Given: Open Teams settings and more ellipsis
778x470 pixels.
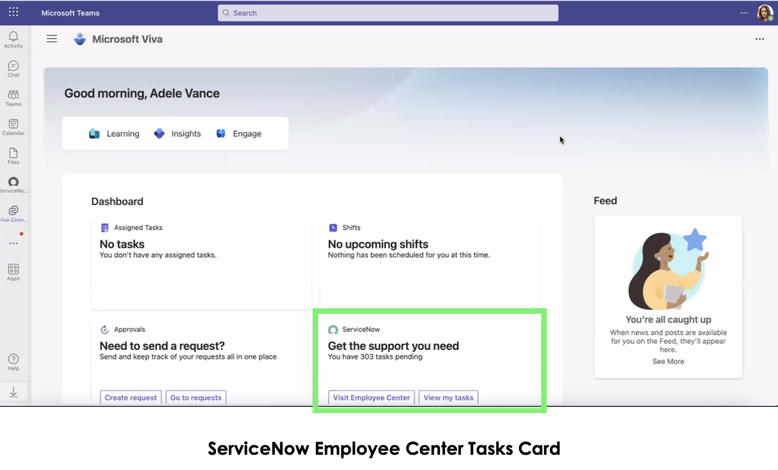Looking at the screenshot, I should pos(744,13).
